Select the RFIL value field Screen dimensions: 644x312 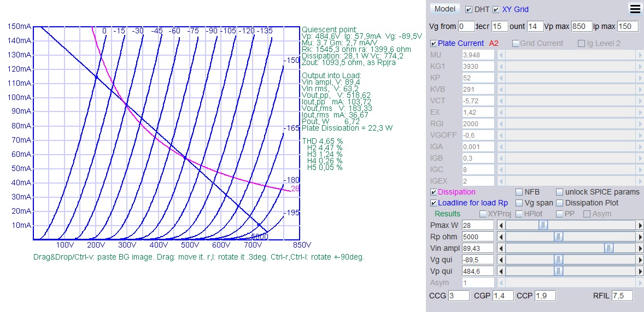point(622,296)
